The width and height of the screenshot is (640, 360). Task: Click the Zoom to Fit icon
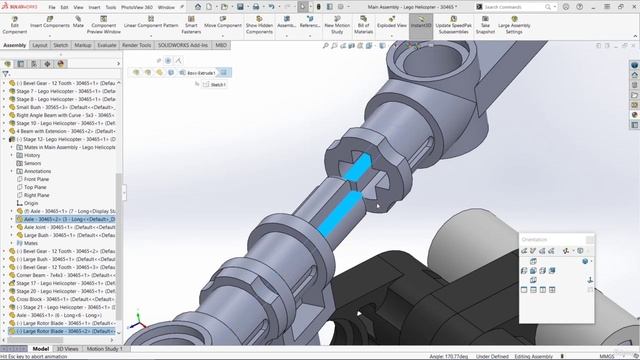click(x=325, y=46)
